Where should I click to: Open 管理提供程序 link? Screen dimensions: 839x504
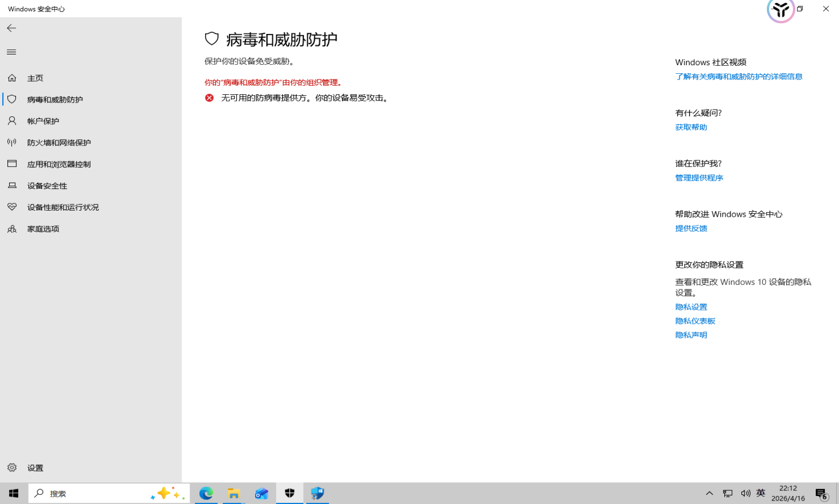tap(699, 177)
